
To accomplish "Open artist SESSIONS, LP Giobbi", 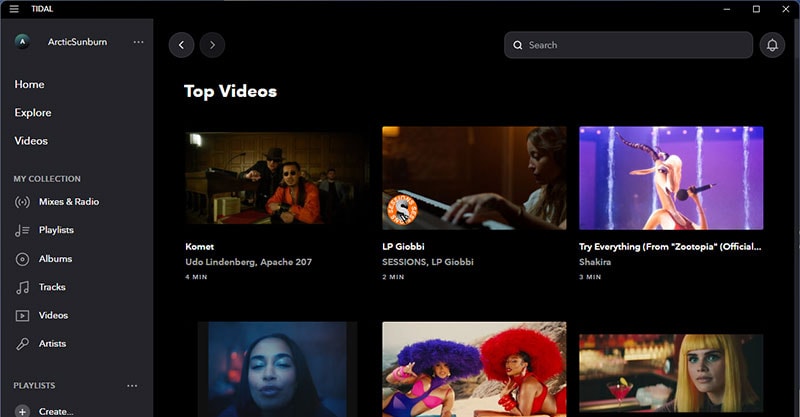I will (428, 262).
